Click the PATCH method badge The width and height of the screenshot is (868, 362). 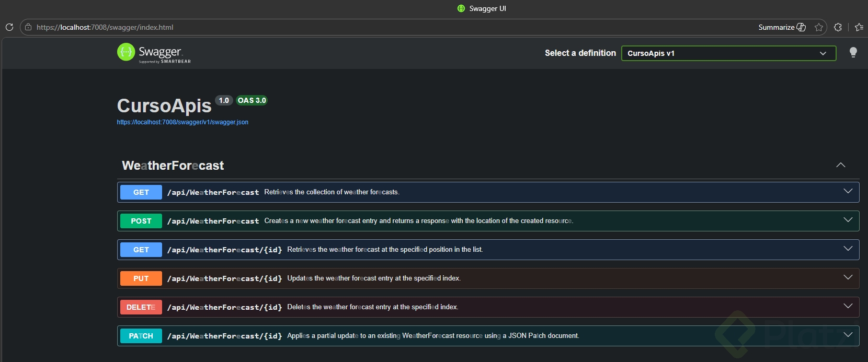point(141,336)
